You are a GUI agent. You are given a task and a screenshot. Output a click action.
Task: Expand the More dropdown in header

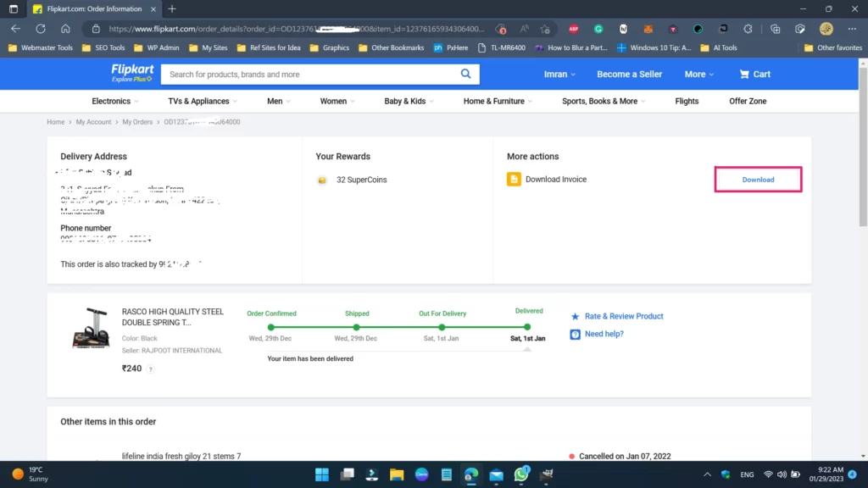(699, 75)
